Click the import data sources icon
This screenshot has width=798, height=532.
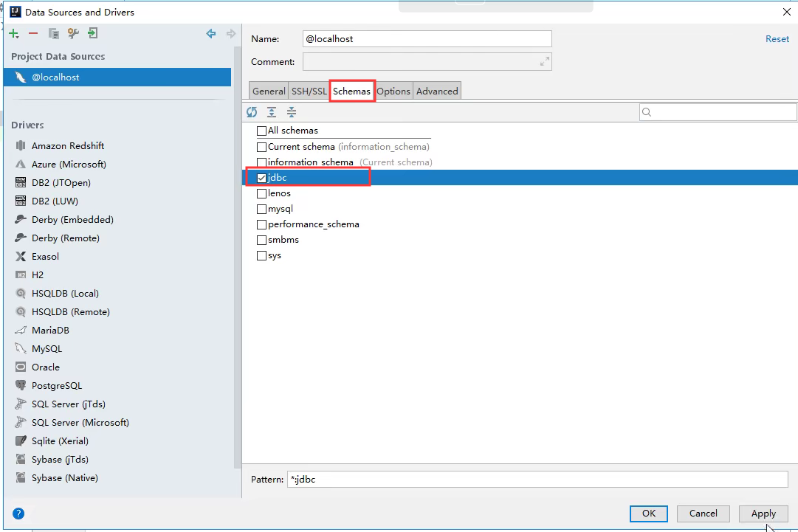pos(92,33)
